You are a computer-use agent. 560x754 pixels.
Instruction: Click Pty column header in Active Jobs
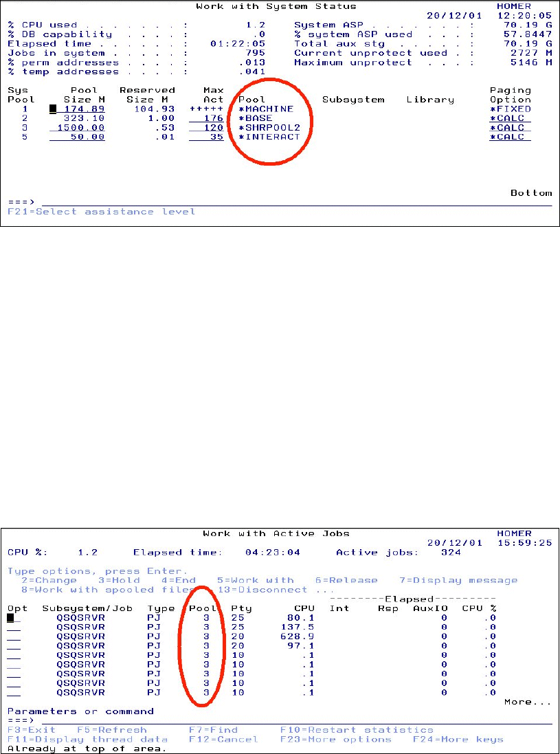pyautogui.click(x=241, y=608)
